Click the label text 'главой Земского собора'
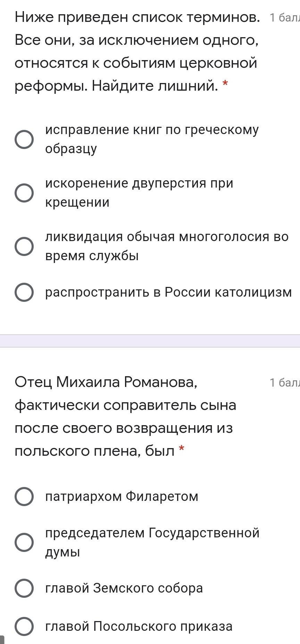The image size is (300, 644). click(124, 588)
